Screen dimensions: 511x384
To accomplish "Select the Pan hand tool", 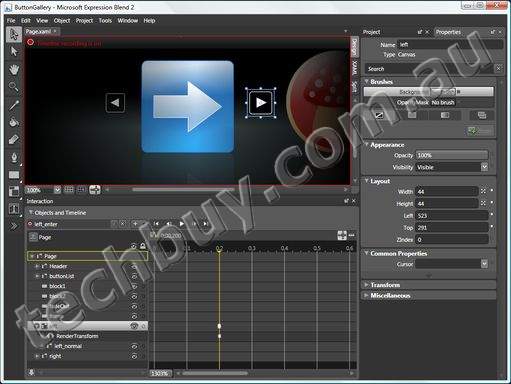I will (x=14, y=70).
